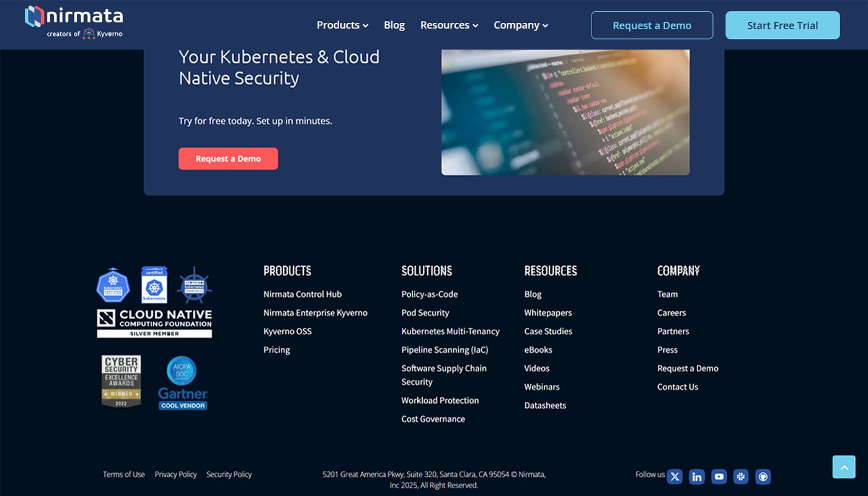Click the RESOURCES footer heading
The width and height of the screenshot is (868, 496).
tap(551, 271)
